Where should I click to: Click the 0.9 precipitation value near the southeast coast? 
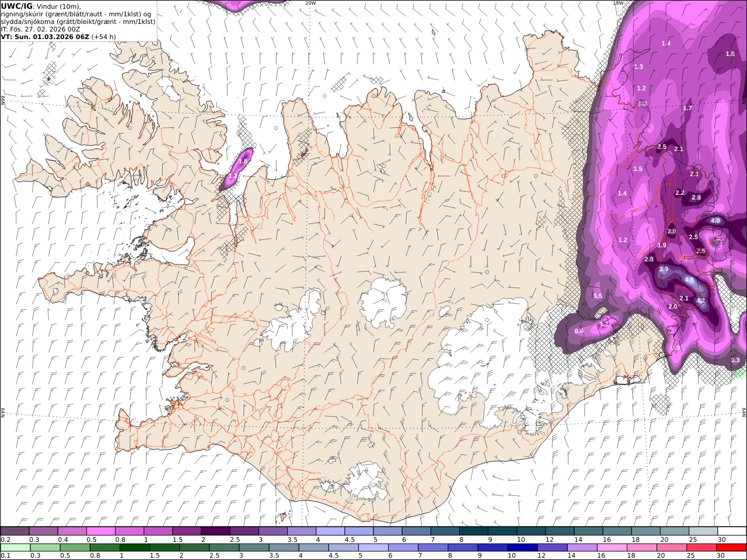[676, 348]
